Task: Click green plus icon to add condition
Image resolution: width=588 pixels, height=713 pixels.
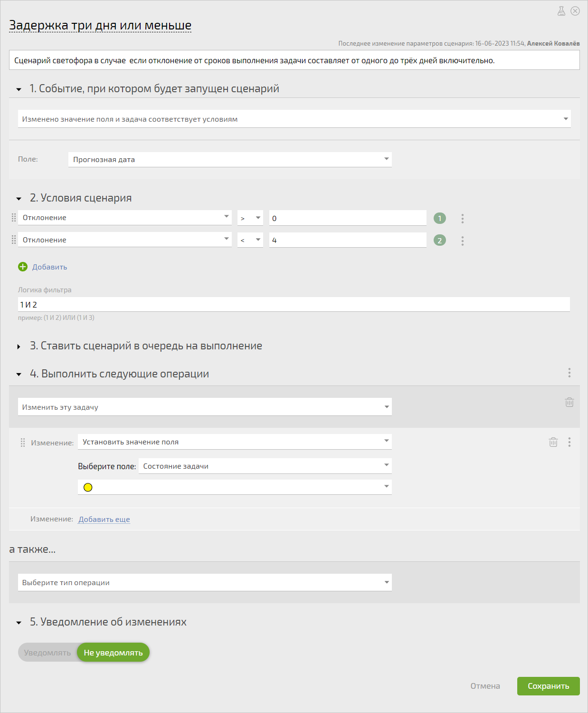Action: [23, 267]
